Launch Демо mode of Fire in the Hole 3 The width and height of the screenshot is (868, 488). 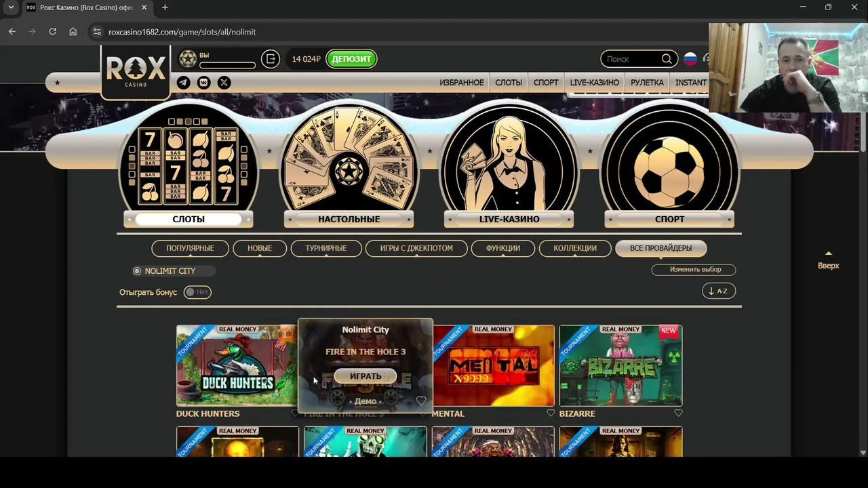pos(366,401)
